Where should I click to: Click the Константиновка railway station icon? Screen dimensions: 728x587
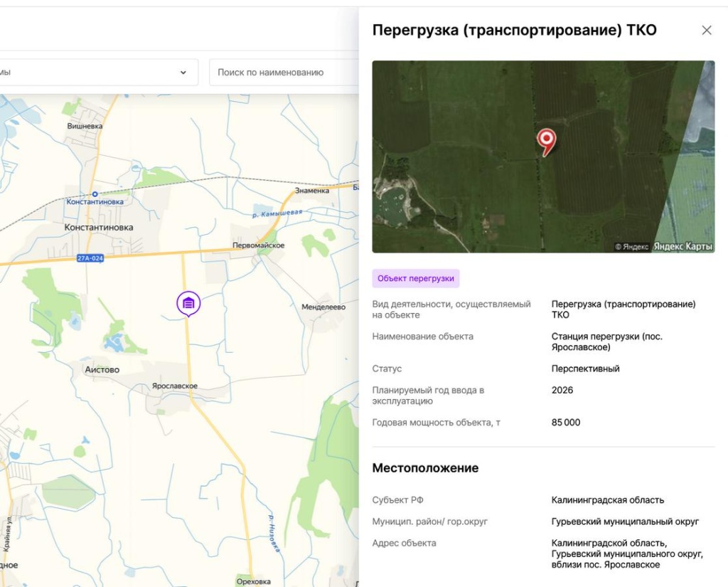coord(95,194)
